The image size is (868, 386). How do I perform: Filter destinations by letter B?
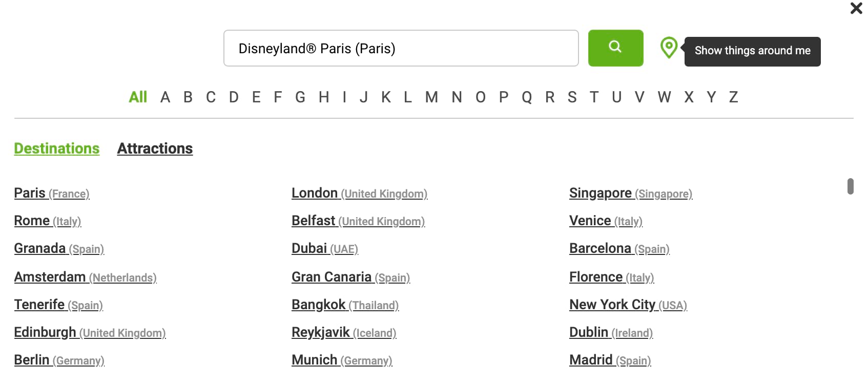[x=188, y=97]
